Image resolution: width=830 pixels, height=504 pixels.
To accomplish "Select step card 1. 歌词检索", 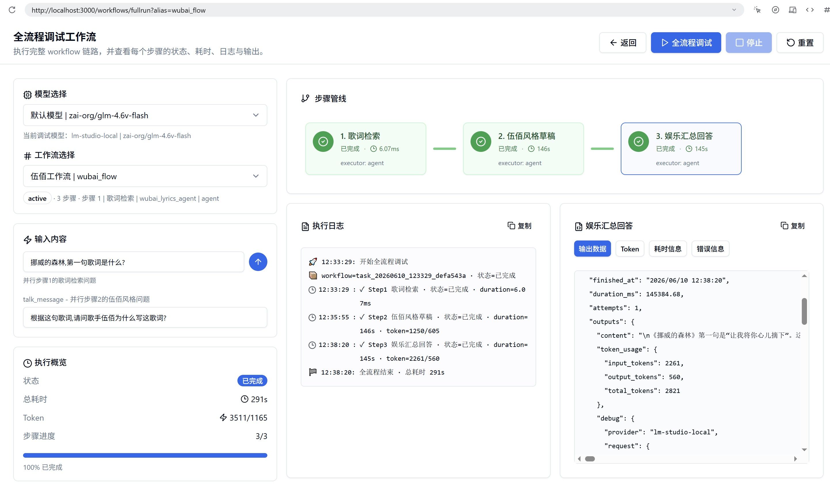I will pyautogui.click(x=365, y=148).
